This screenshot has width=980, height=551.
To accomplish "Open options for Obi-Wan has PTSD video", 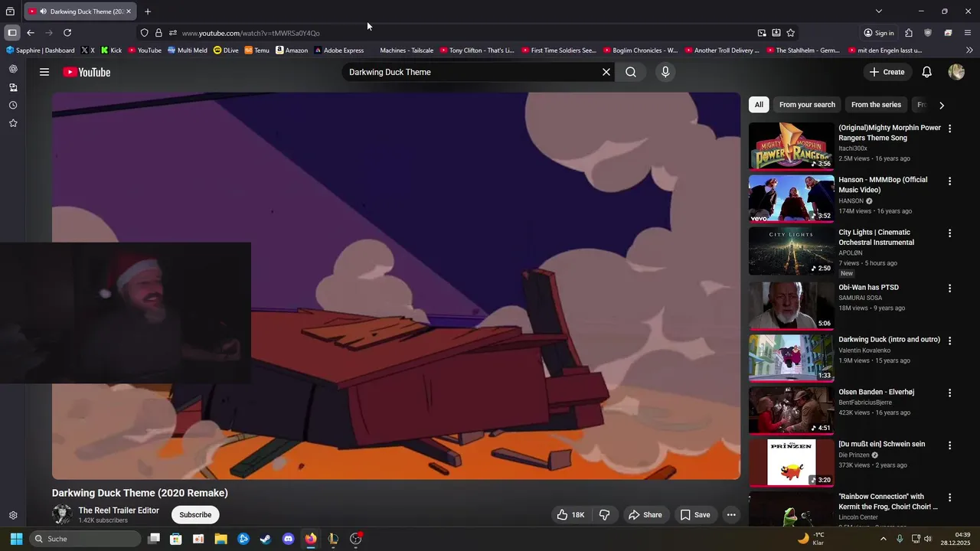I will (949, 289).
